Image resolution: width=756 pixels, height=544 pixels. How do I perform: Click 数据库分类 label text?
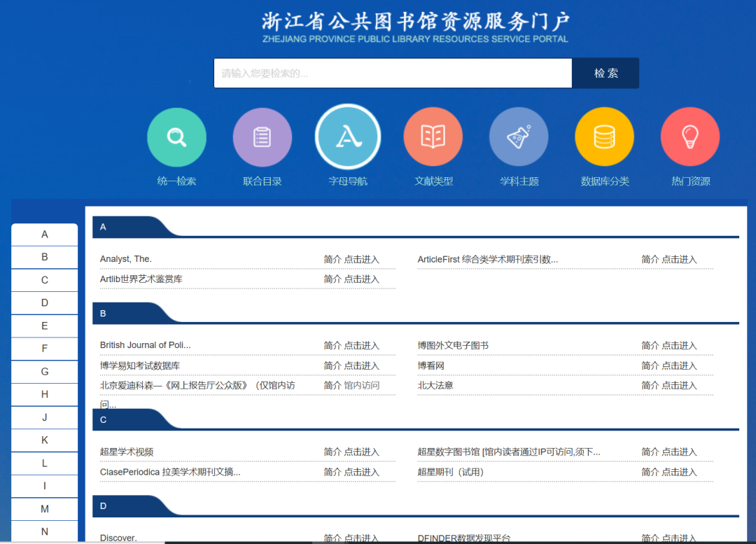(605, 181)
